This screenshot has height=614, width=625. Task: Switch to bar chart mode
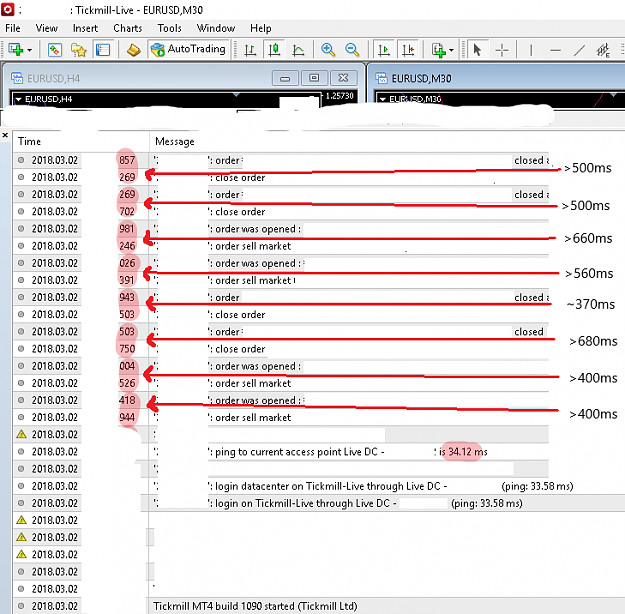pos(250,50)
